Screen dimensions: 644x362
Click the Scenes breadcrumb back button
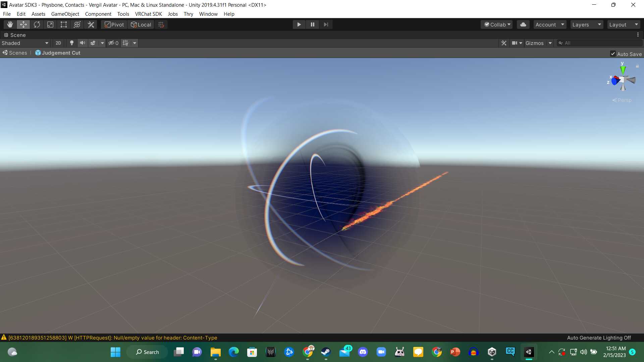15,53
